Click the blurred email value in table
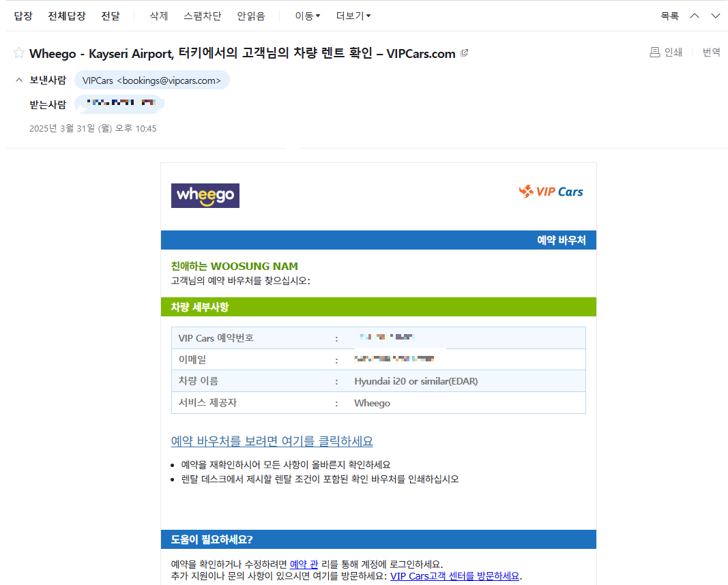Viewport: 728px width, 585px height. click(394, 359)
